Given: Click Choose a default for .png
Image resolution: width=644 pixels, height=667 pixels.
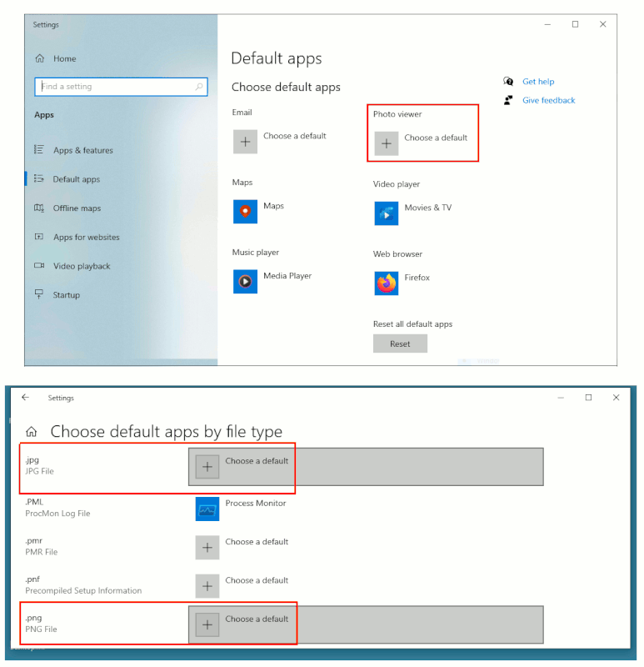Looking at the screenshot, I should pyautogui.click(x=257, y=619).
